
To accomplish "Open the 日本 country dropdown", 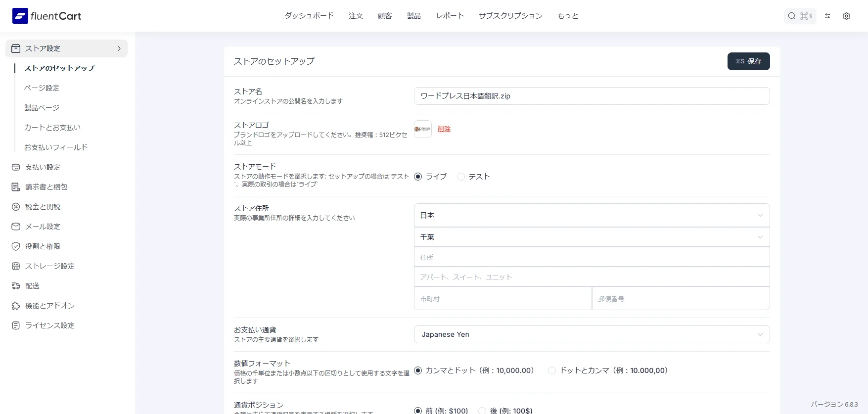I will tap(592, 215).
